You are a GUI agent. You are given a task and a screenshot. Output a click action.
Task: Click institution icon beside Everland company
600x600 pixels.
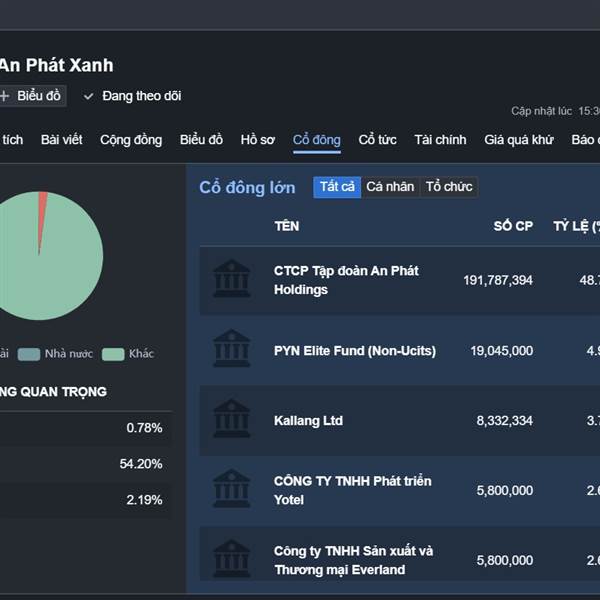click(x=232, y=559)
